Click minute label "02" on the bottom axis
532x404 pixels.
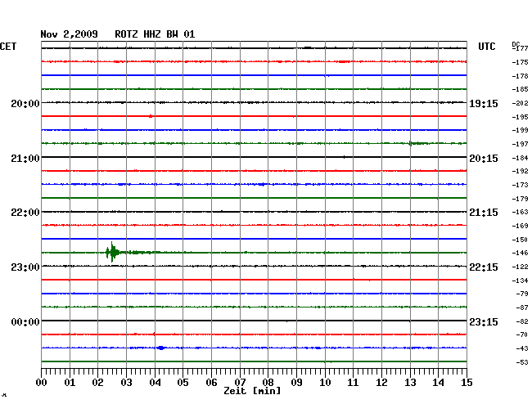97,382
